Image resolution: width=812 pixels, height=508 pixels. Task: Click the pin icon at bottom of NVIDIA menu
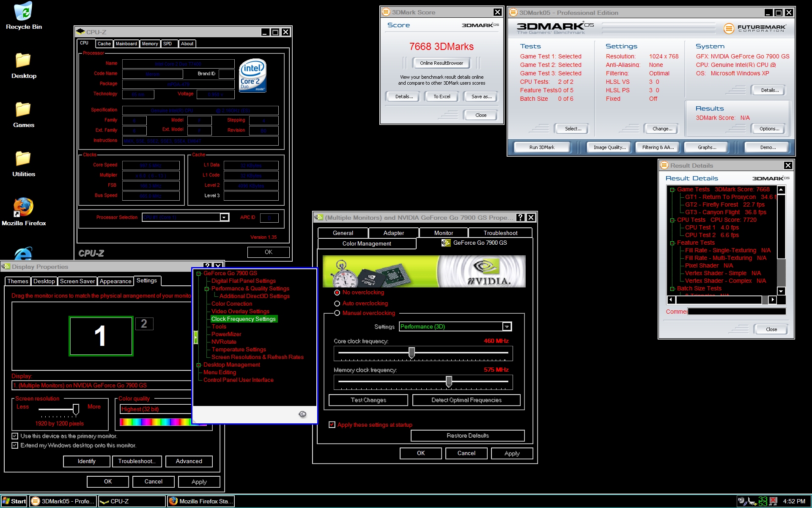click(x=302, y=414)
